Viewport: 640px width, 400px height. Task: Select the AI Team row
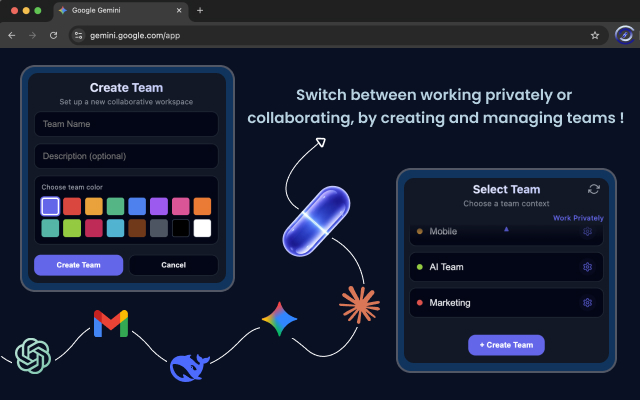pyautogui.click(x=506, y=267)
